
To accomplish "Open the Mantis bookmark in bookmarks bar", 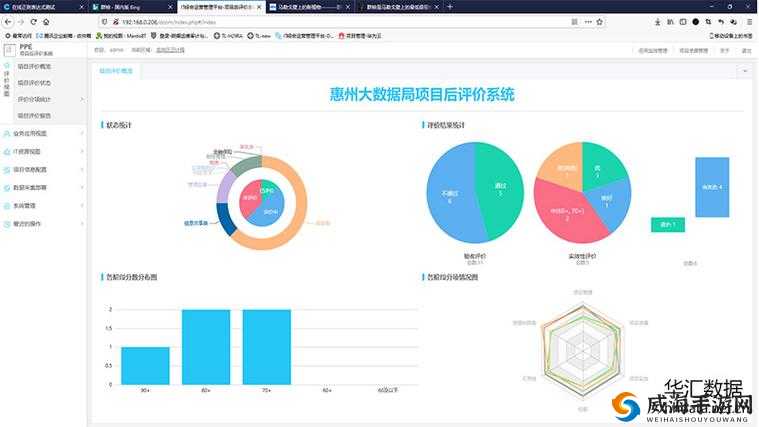I will [x=121, y=36].
